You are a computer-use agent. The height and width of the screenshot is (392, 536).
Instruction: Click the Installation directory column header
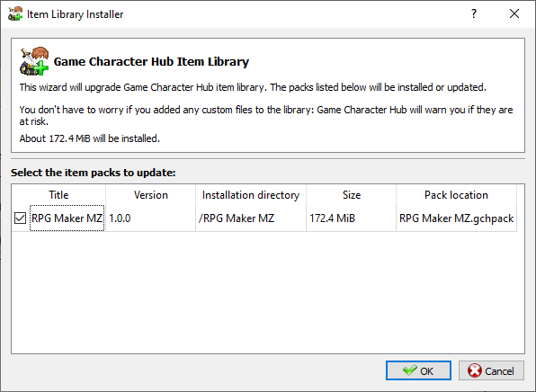pos(251,195)
